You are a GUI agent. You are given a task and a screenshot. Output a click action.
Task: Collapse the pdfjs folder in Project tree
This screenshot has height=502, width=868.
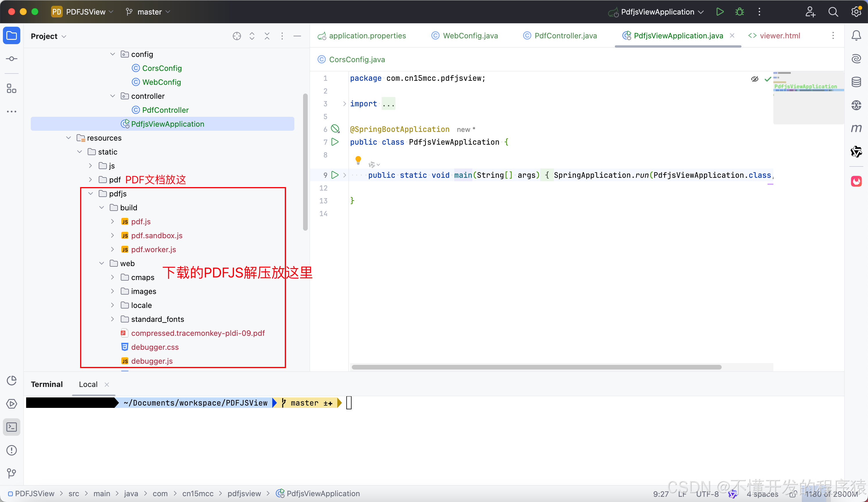[x=91, y=193]
